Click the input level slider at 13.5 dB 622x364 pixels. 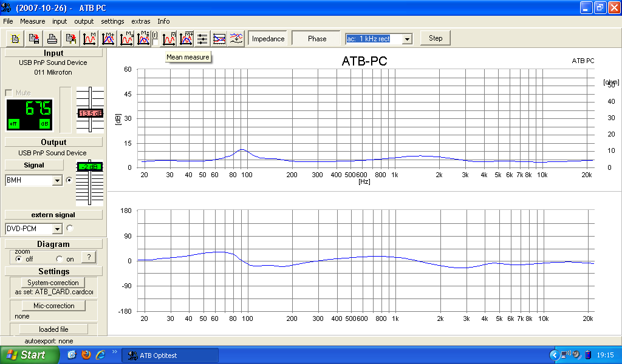tap(90, 113)
